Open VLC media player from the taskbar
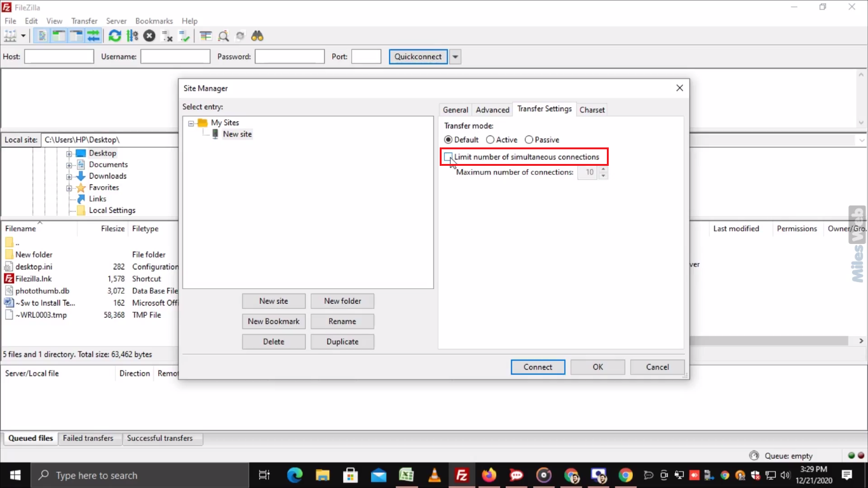Screen dimensions: 868x488 435,475
